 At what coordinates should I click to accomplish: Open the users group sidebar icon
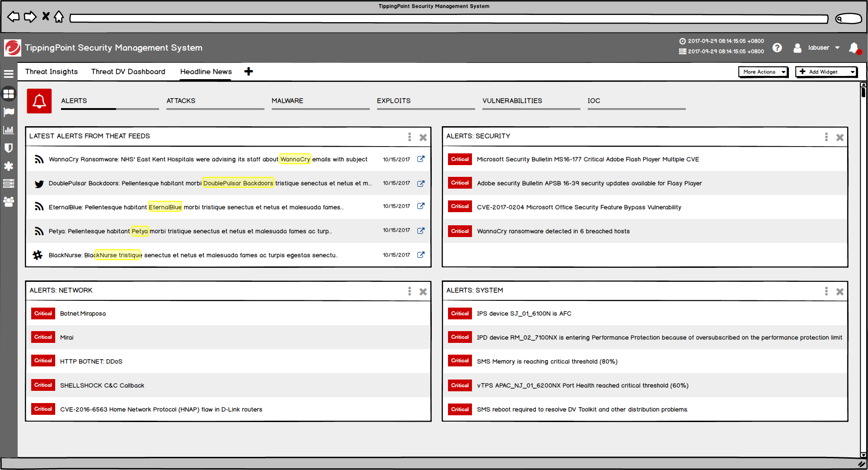pos(9,202)
